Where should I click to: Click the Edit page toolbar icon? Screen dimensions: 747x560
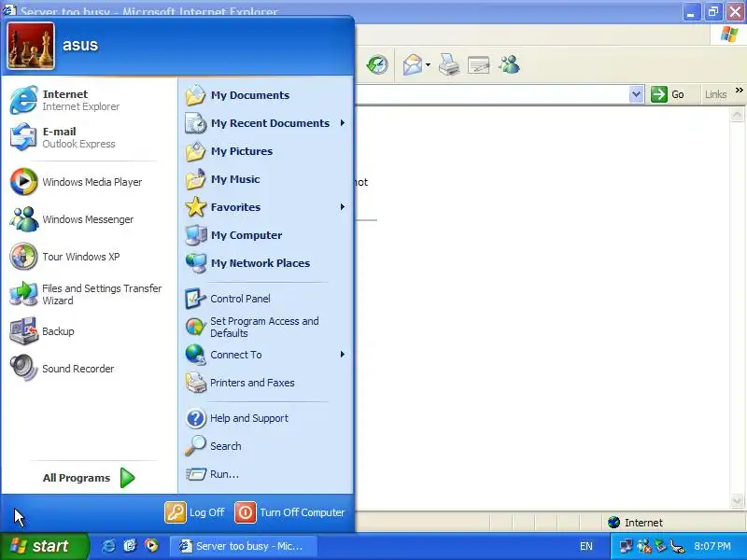[x=479, y=64]
